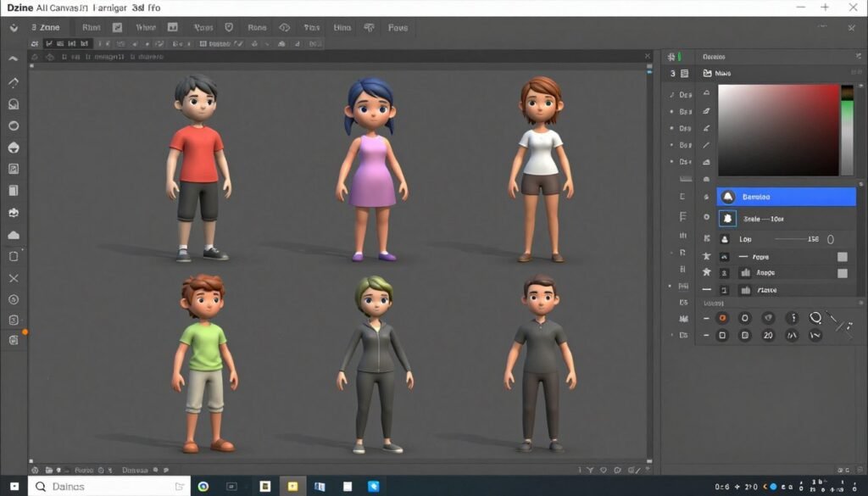Select the ellipse tool in the left toolbar
The image size is (868, 496).
click(x=14, y=125)
